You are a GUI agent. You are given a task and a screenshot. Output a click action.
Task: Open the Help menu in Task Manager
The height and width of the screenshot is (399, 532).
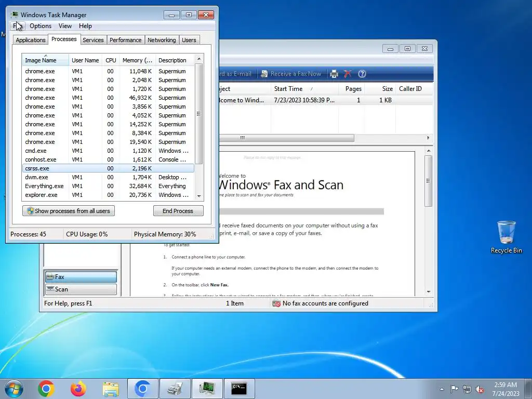(x=85, y=26)
